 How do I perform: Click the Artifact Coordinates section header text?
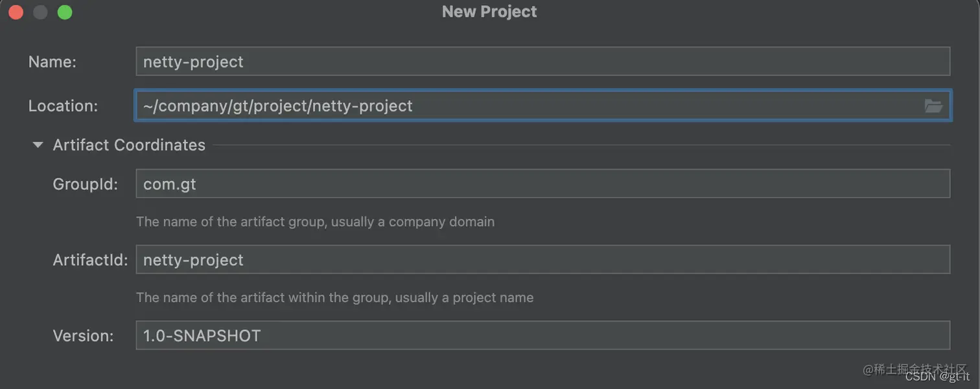[129, 145]
